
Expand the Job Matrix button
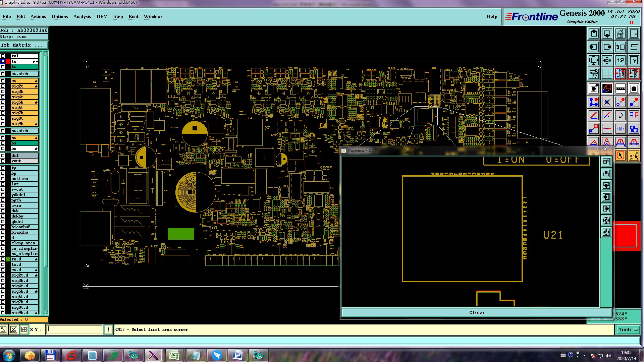(x=23, y=45)
